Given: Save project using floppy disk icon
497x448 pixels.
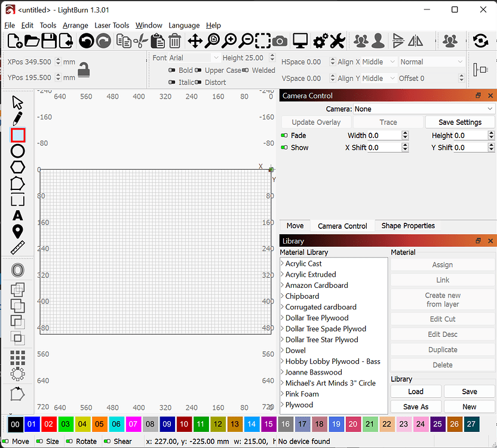Looking at the screenshot, I should point(49,41).
